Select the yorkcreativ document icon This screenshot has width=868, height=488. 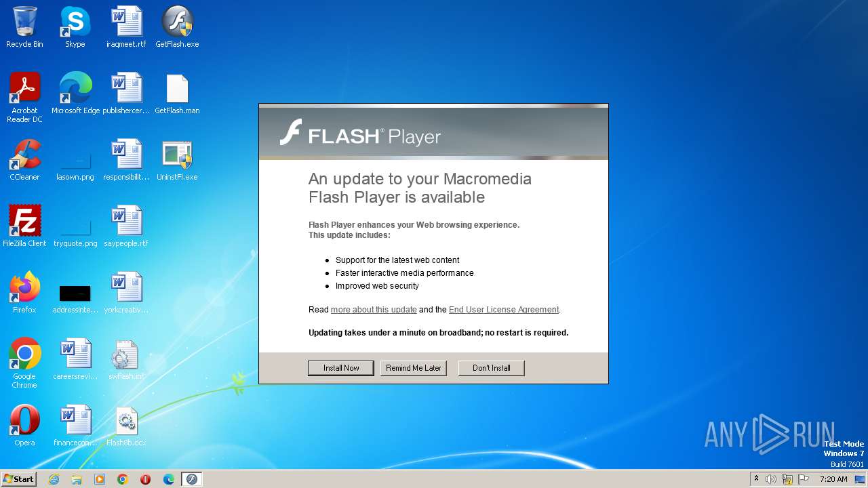click(x=126, y=293)
